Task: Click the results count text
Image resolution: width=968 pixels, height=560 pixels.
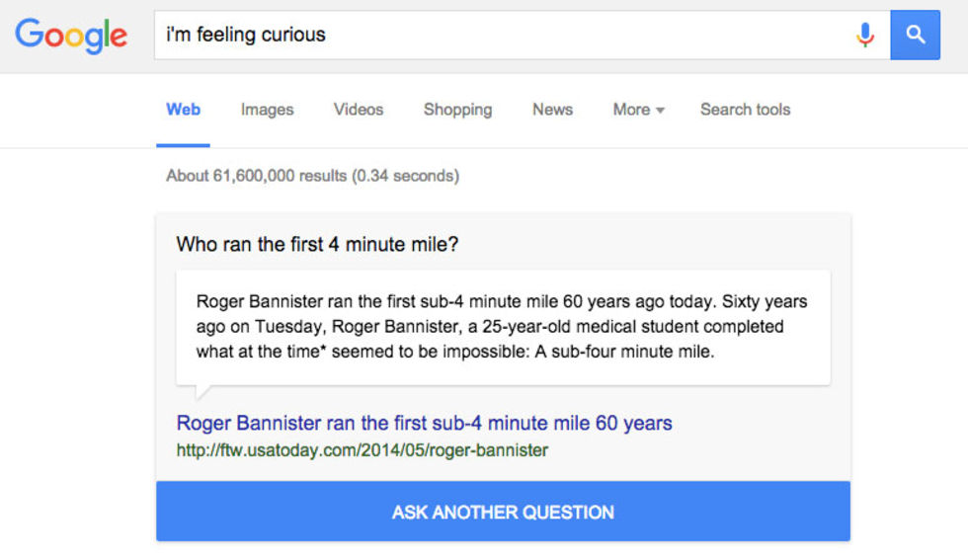Action: point(312,176)
